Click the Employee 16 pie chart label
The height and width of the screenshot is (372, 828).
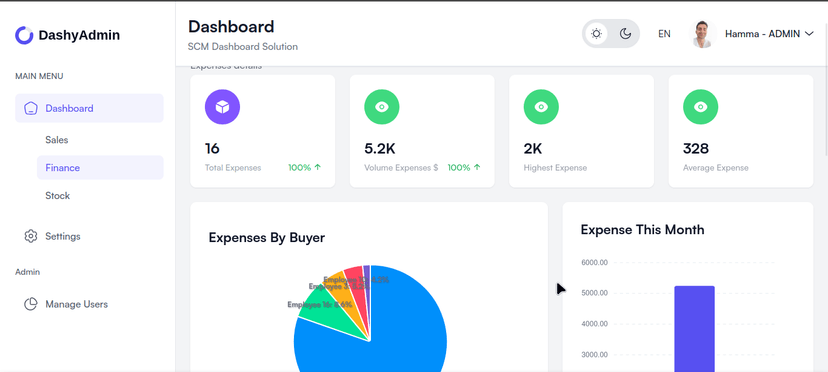click(x=319, y=304)
